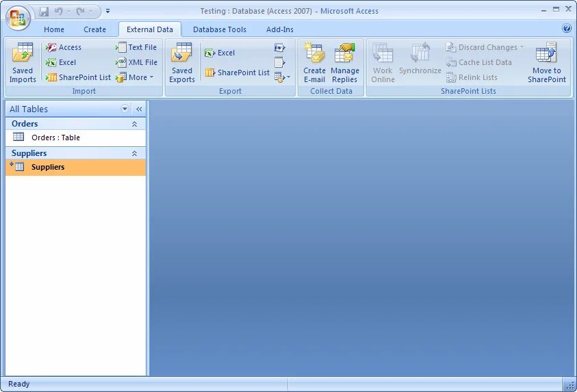Click the Redo arrow in Quick Access toolbar
577x392 pixels.
click(81, 12)
